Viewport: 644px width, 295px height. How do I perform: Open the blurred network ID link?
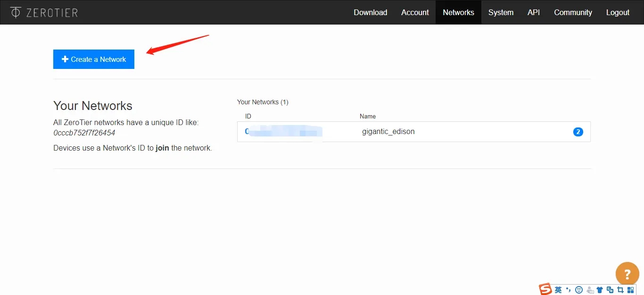tap(283, 132)
